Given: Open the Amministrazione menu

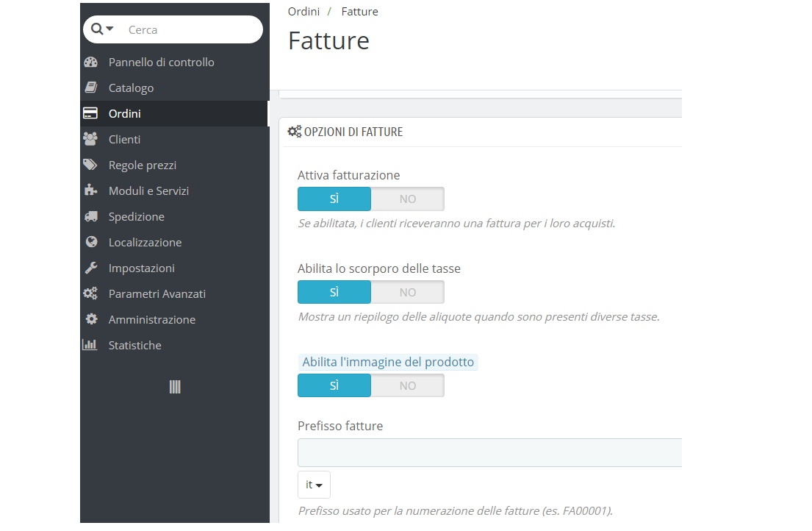Looking at the screenshot, I should coord(151,319).
